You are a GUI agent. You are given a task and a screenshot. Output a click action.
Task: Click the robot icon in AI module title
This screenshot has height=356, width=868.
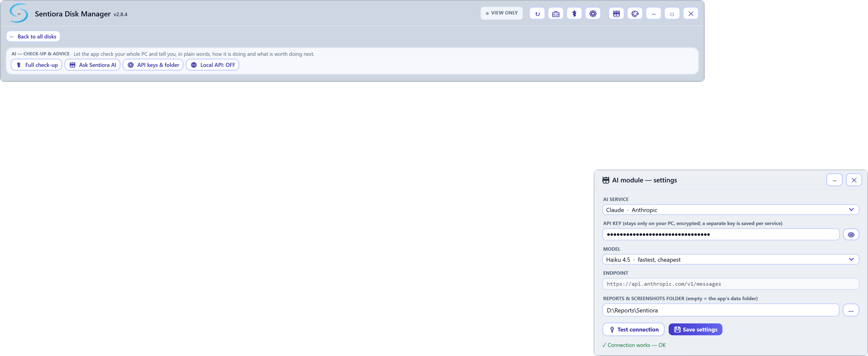coord(606,180)
